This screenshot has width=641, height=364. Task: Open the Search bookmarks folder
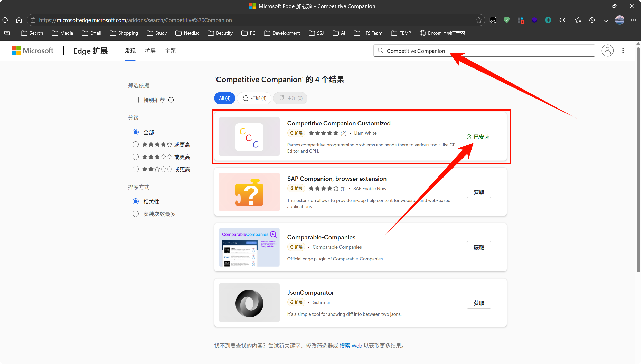pyautogui.click(x=32, y=33)
